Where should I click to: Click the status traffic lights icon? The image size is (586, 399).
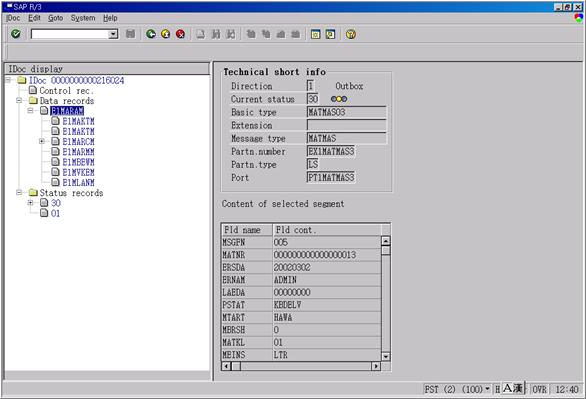point(339,99)
